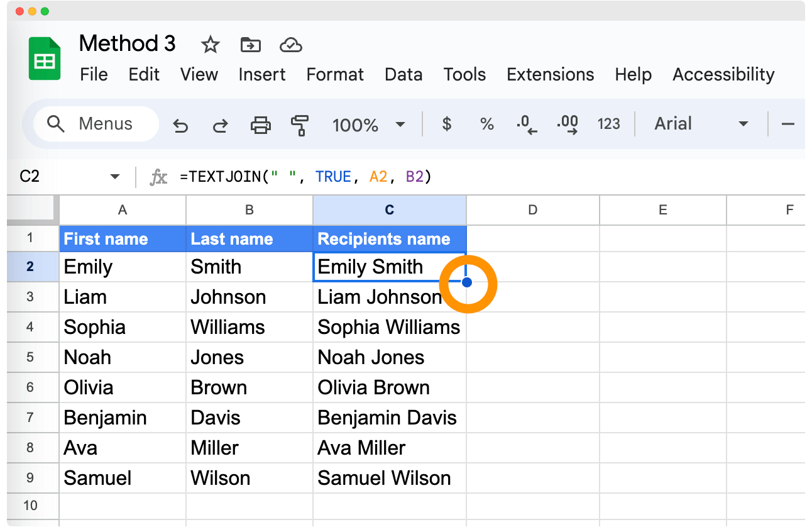Click the print icon
The width and height of the screenshot is (812, 527).
pos(260,125)
